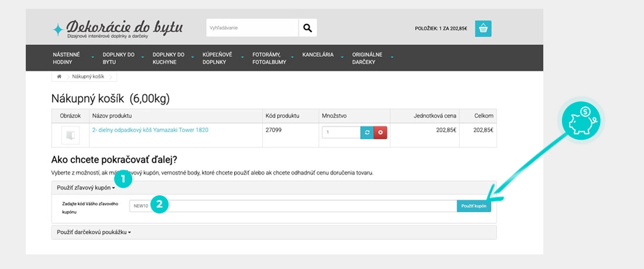Open the Kúpeľňové doplnky dropdown
The width and height of the screenshot is (644, 269).
click(217, 58)
